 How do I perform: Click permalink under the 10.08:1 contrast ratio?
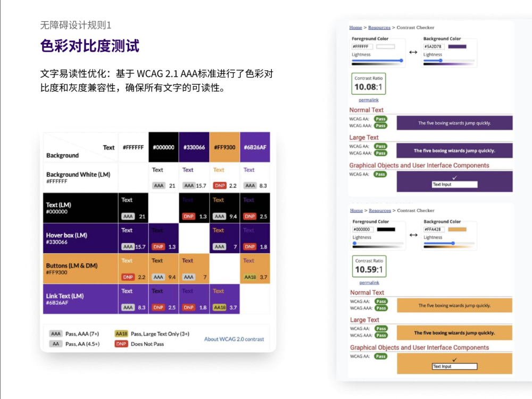[x=369, y=100]
